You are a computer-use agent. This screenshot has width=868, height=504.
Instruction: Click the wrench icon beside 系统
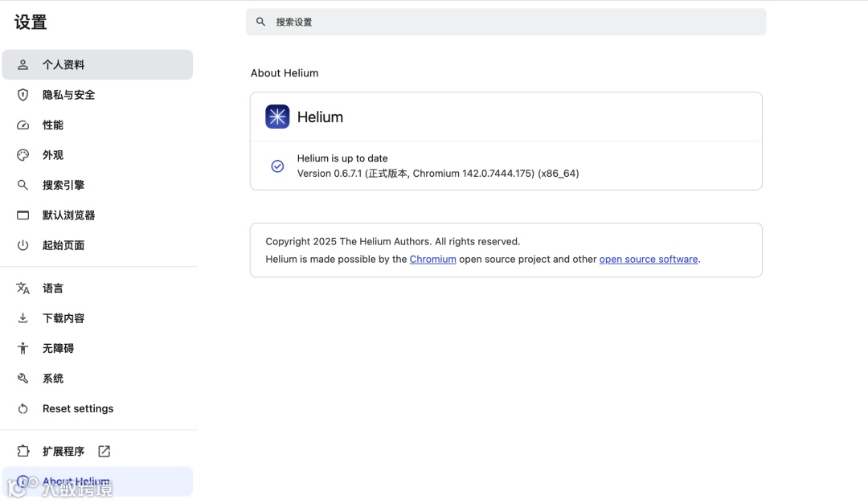pyautogui.click(x=23, y=379)
